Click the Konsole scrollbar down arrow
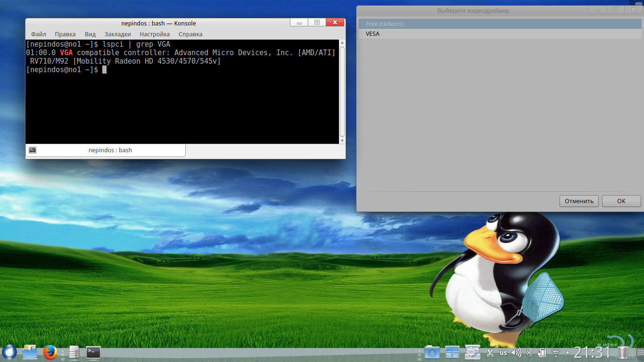The width and height of the screenshot is (644, 362). tap(342, 140)
